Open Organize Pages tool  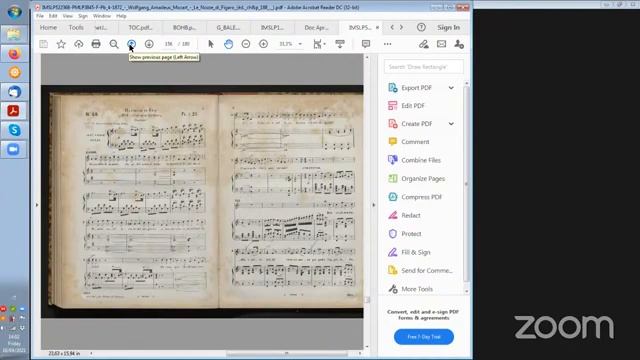point(423,178)
